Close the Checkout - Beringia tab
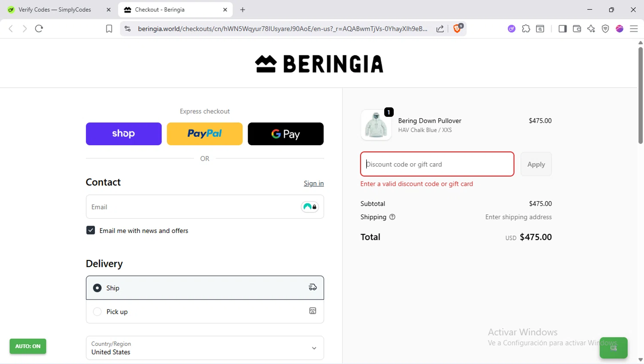This screenshot has height=364, width=644. 225,9
